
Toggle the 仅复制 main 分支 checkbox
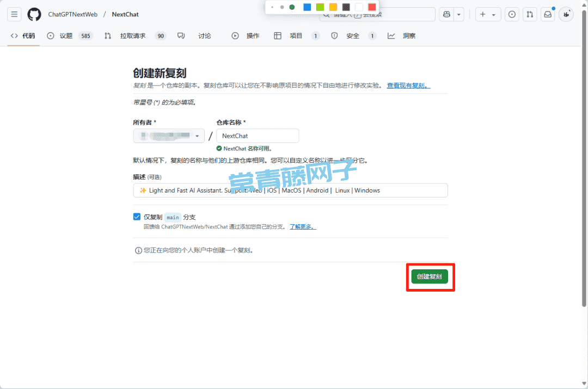(x=137, y=217)
